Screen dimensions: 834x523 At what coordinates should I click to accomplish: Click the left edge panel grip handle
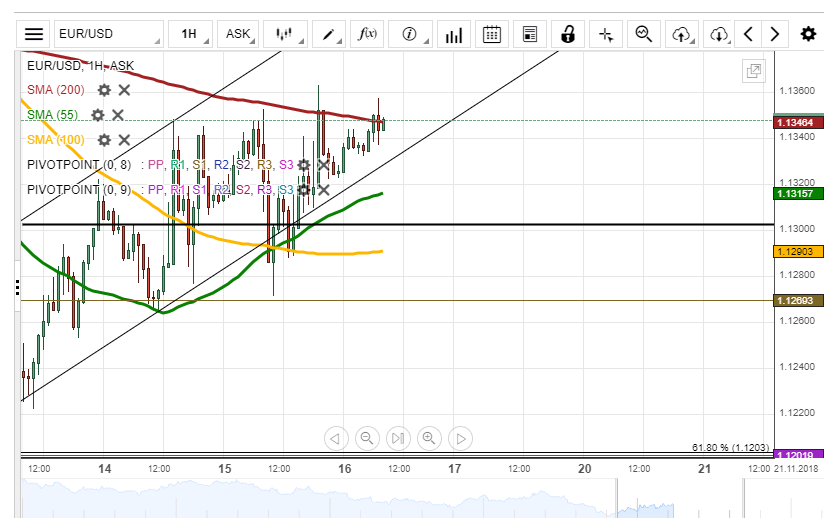tap(18, 288)
